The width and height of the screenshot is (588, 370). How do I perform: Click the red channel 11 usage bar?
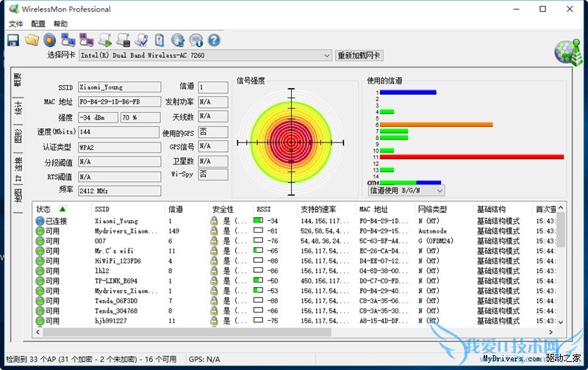(x=470, y=156)
